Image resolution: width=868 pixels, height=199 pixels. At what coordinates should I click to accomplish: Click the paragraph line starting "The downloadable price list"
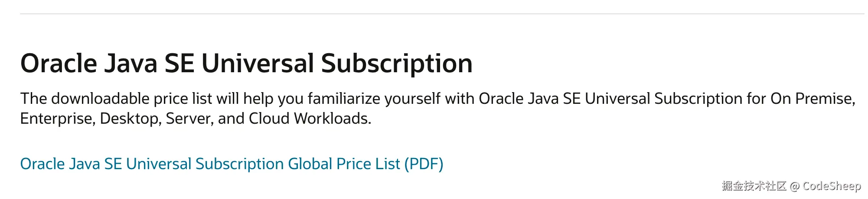pyautogui.click(x=438, y=99)
